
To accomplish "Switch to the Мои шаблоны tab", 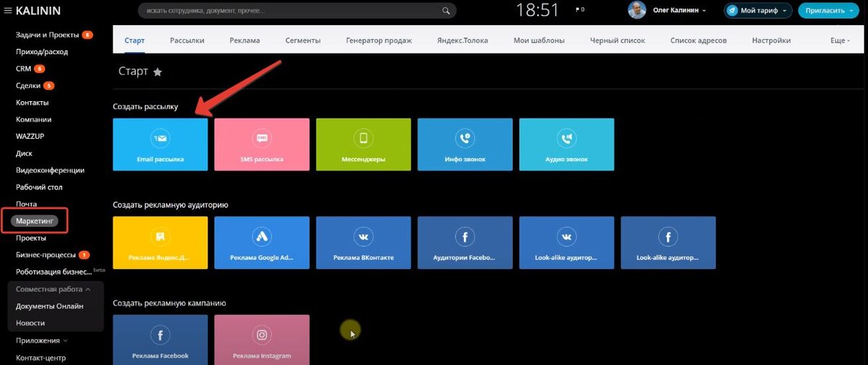I will 539,40.
